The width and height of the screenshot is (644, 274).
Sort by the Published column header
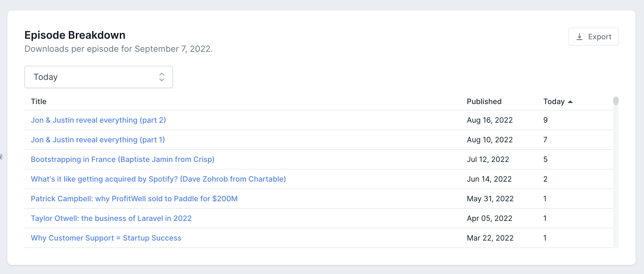click(x=484, y=101)
